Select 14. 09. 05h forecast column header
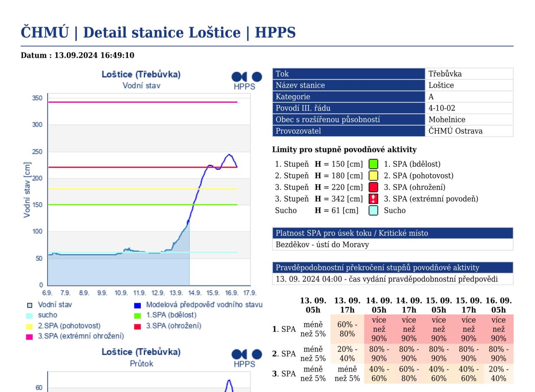 [x=379, y=305]
